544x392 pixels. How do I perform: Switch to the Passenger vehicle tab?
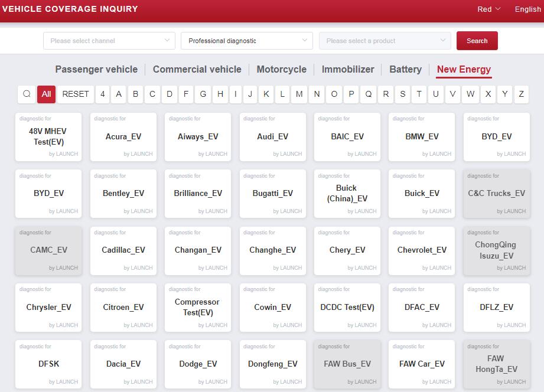96,70
